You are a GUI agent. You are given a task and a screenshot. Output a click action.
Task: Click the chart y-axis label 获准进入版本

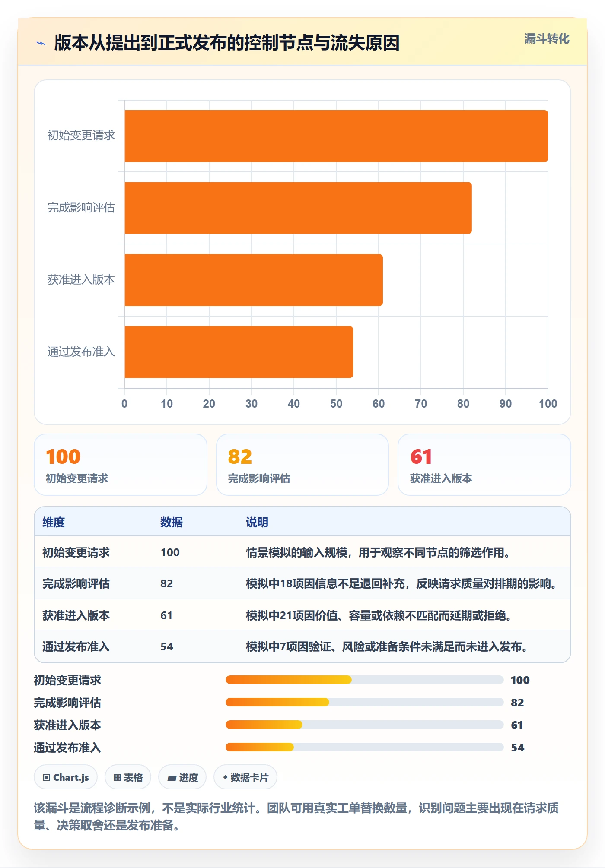[81, 280]
